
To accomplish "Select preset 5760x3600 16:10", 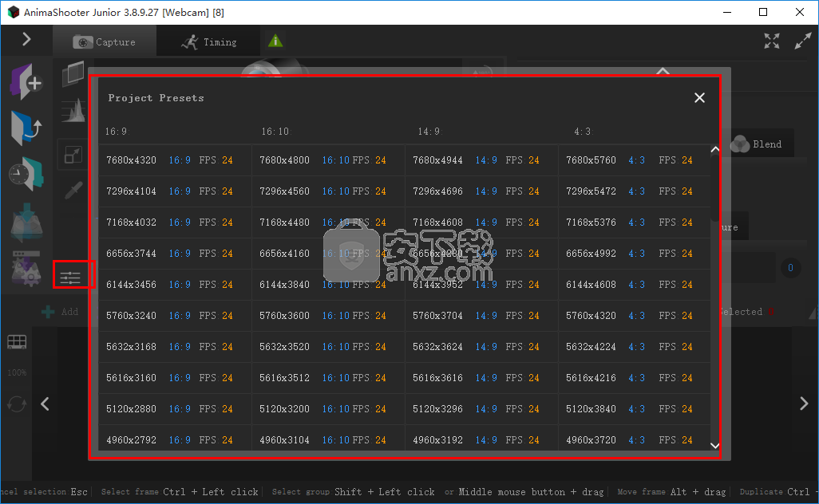I will tap(328, 316).
